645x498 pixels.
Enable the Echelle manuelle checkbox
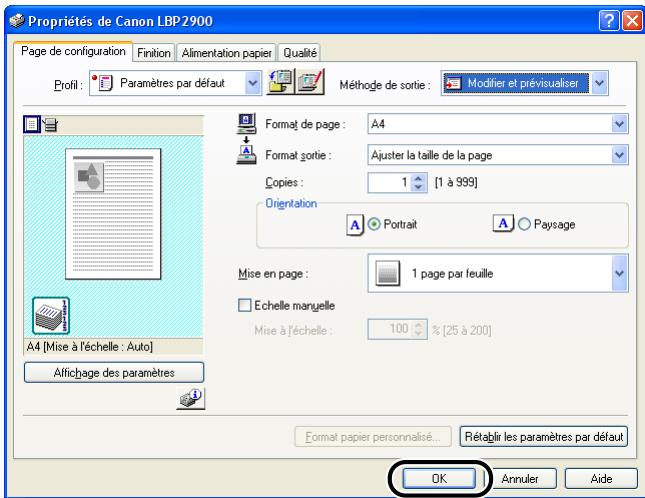point(245,305)
